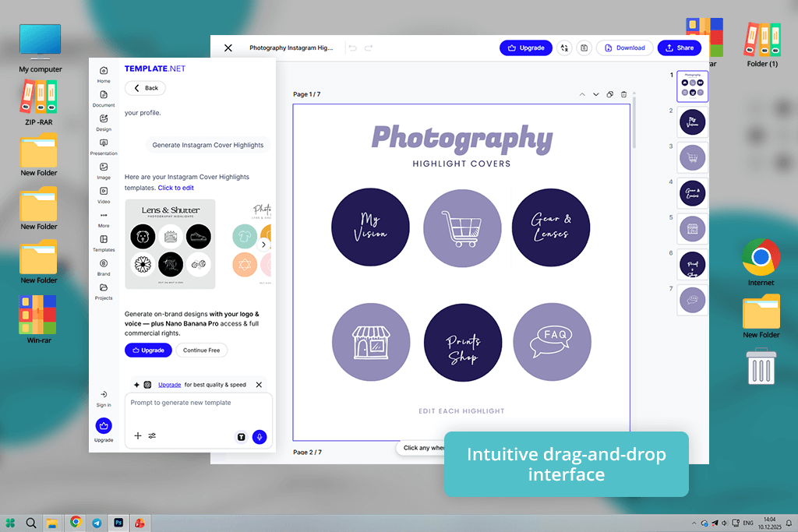Click the plus add attachment icon
798x532 pixels.
(x=138, y=436)
